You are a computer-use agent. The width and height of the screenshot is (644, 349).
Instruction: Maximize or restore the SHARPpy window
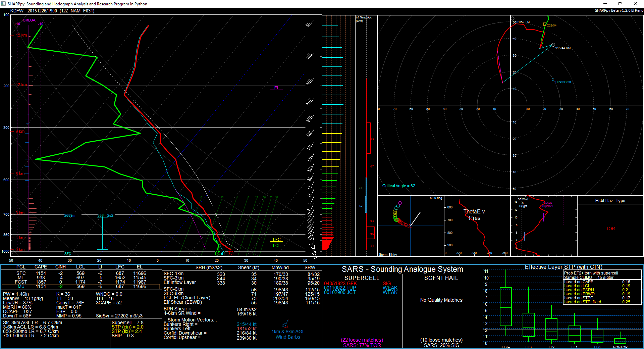620,4
